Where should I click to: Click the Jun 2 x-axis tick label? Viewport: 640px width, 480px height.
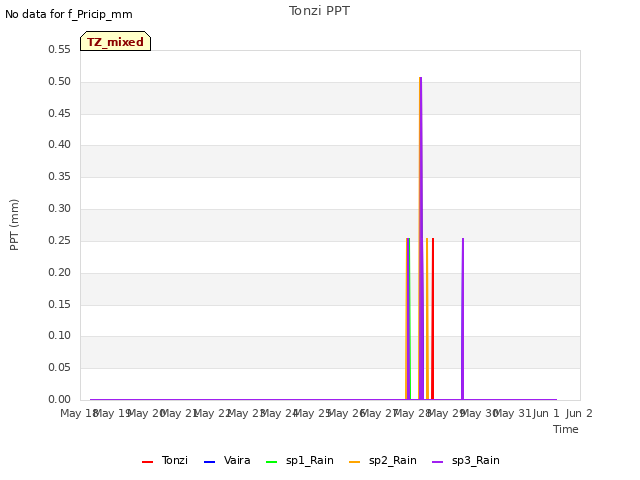tap(579, 413)
